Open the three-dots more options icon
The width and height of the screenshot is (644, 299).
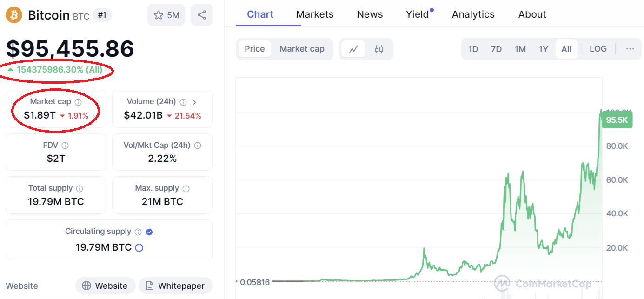tap(630, 49)
